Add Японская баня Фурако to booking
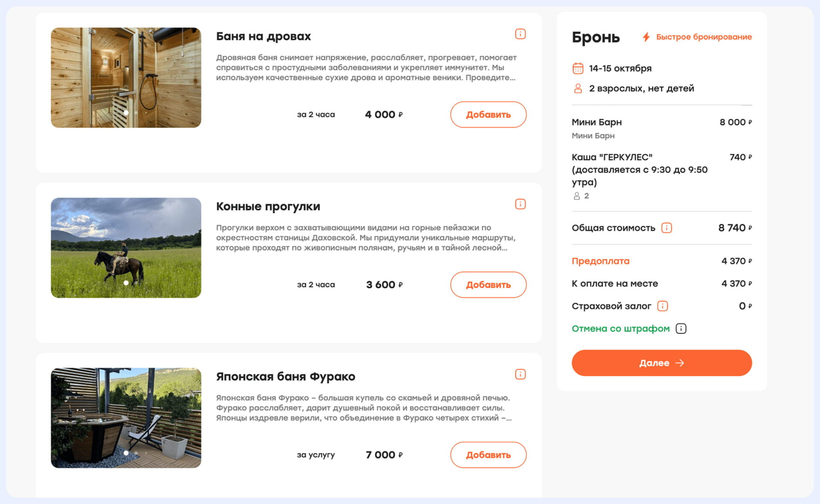 click(488, 455)
